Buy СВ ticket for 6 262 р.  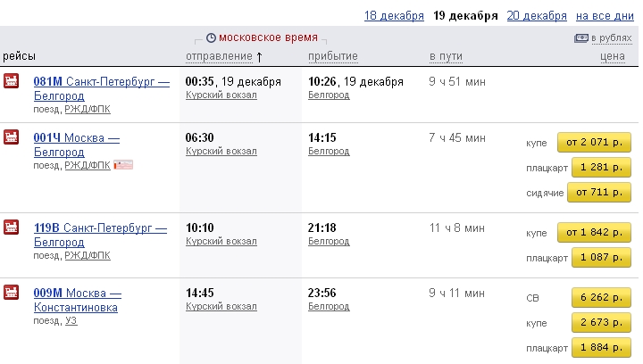601,298
